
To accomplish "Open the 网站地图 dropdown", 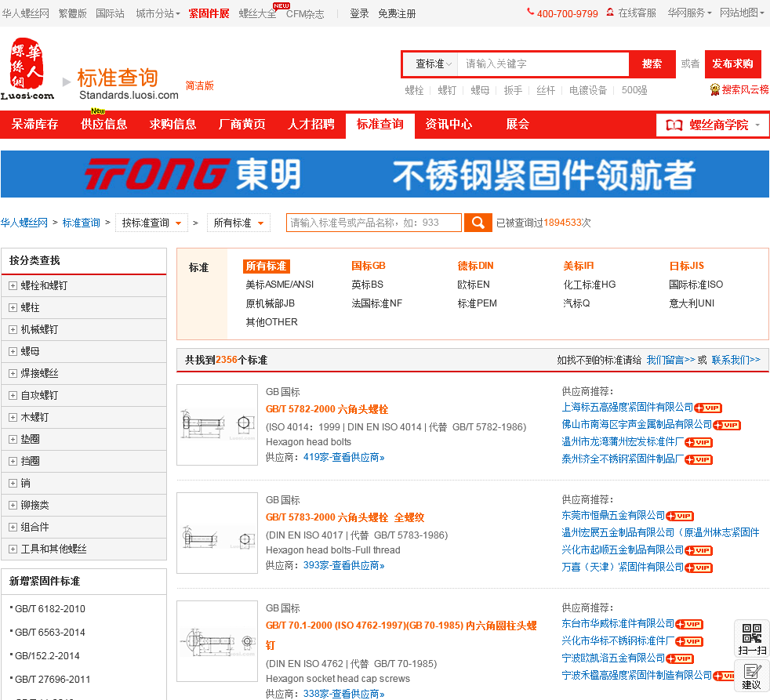I will 742,13.
